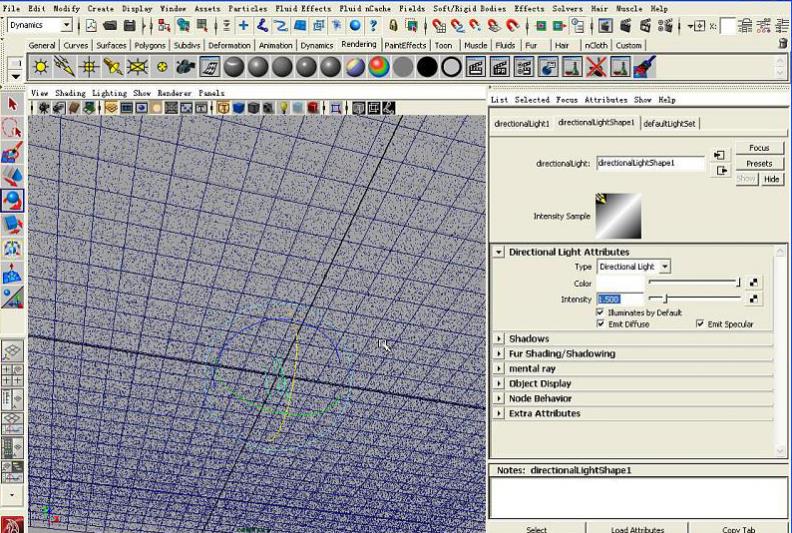
Task: Switch to the Polygons shelf tab
Action: point(150,45)
